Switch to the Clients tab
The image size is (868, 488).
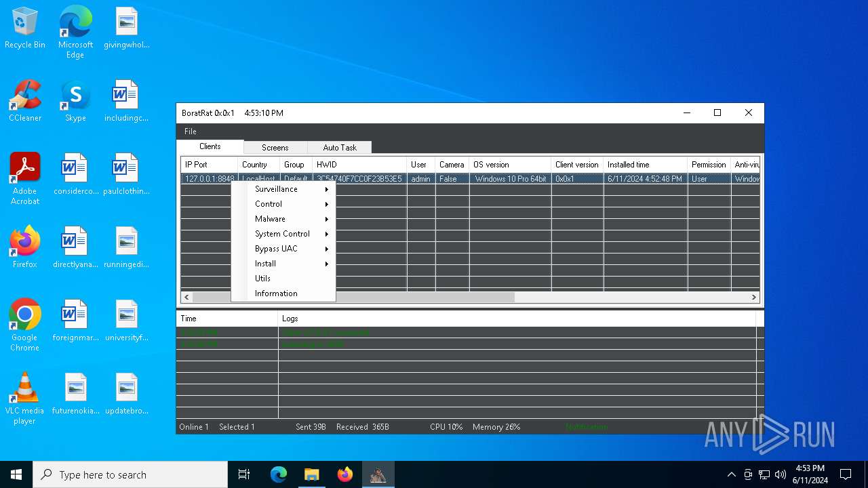point(210,146)
